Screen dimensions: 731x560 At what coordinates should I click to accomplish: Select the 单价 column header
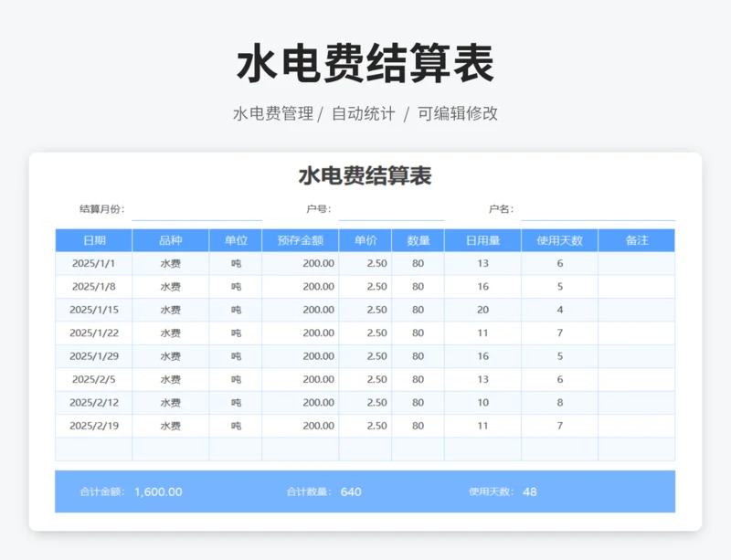click(x=365, y=240)
